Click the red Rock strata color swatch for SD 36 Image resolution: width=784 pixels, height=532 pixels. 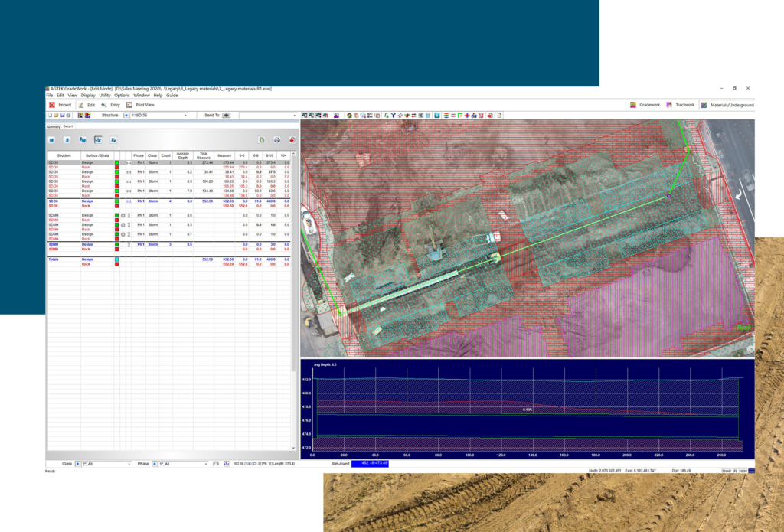click(117, 168)
